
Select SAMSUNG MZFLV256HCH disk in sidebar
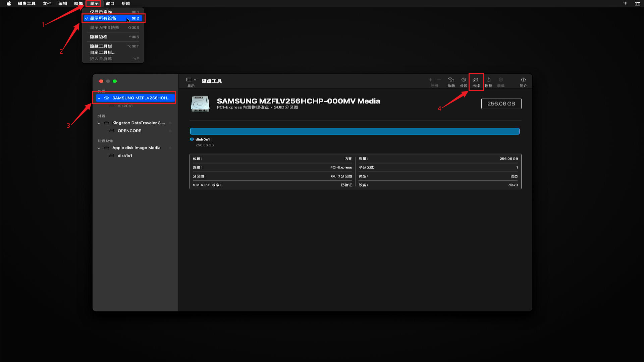pos(135,98)
